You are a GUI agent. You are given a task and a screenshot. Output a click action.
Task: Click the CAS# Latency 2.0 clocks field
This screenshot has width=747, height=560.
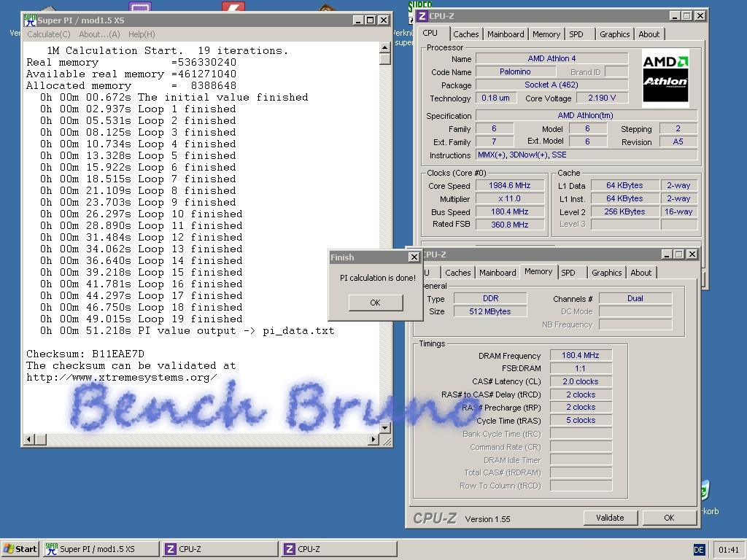pos(581,381)
